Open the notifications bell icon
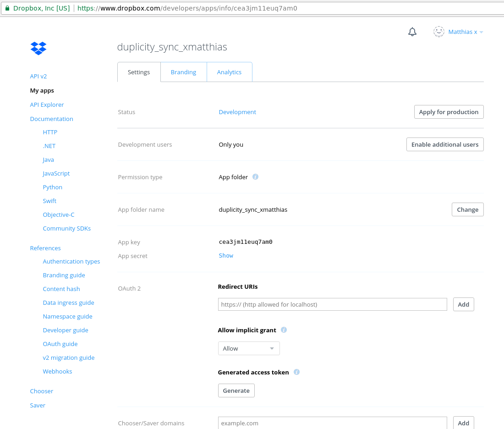Image resolution: width=504 pixels, height=429 pixels. pos(412,32)
